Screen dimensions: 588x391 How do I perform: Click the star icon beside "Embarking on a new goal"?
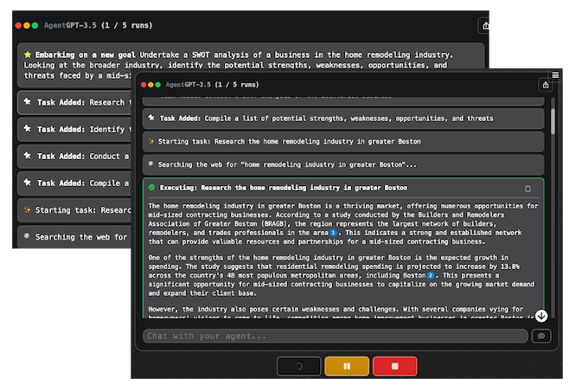click(28, 54)
